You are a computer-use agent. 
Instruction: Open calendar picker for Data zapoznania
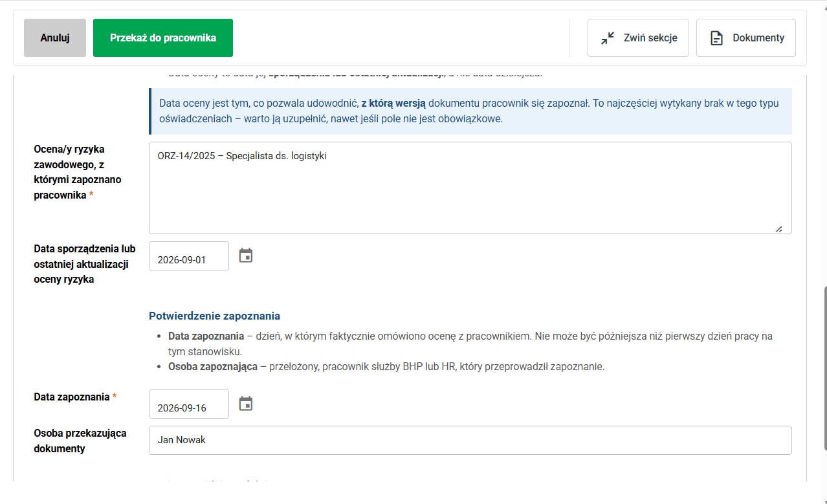coord(246,404)
